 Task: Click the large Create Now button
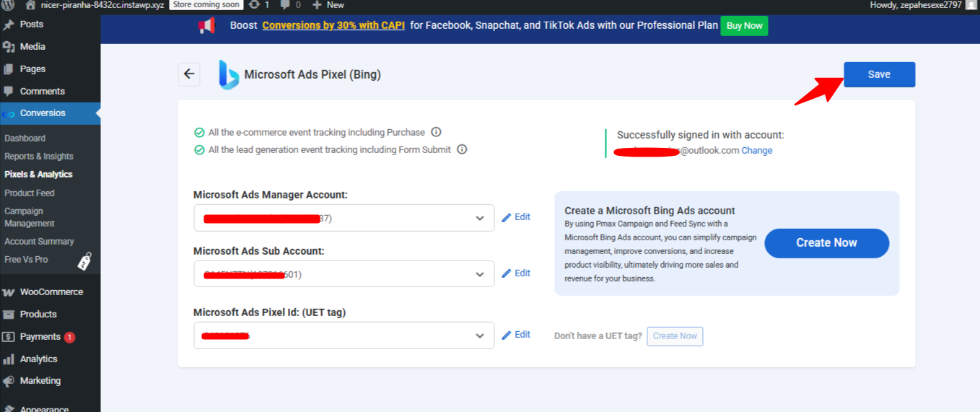click(x=826, y=243)
